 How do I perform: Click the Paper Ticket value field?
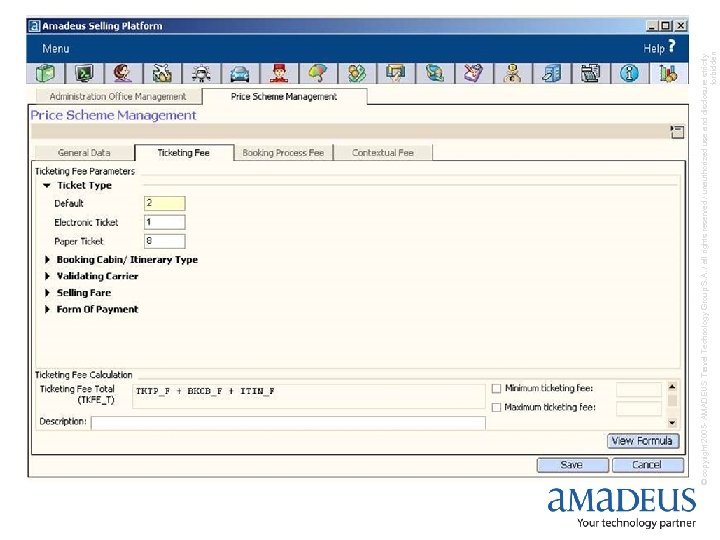click(x=165, y=241)
